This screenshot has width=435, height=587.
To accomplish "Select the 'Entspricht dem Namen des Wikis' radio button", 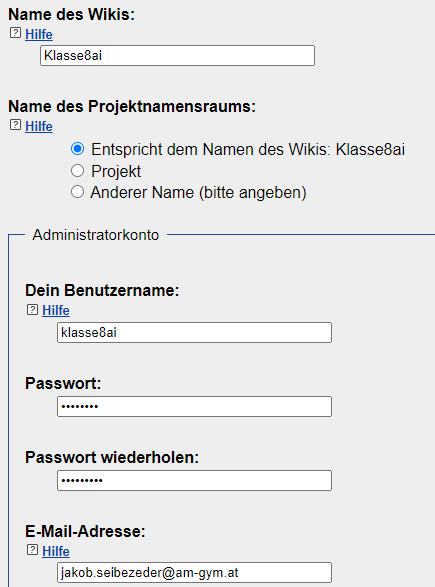I will tap(77, 149).
